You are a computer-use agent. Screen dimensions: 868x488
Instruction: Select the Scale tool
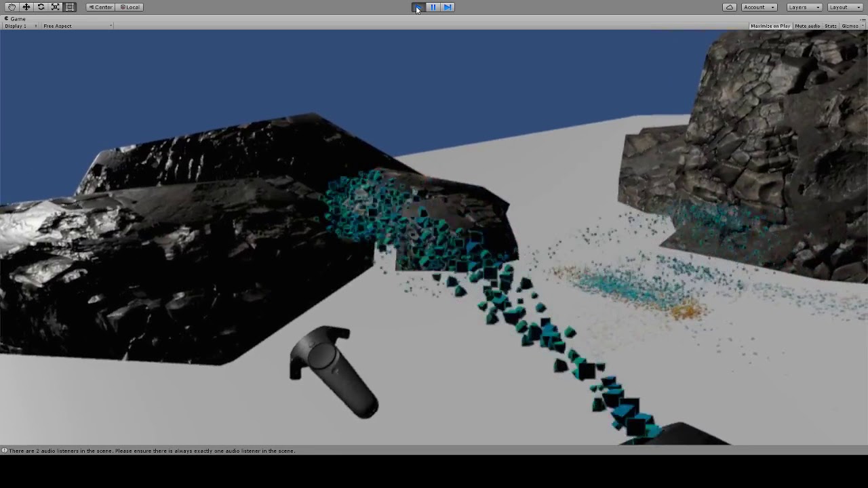pos(56,7)
